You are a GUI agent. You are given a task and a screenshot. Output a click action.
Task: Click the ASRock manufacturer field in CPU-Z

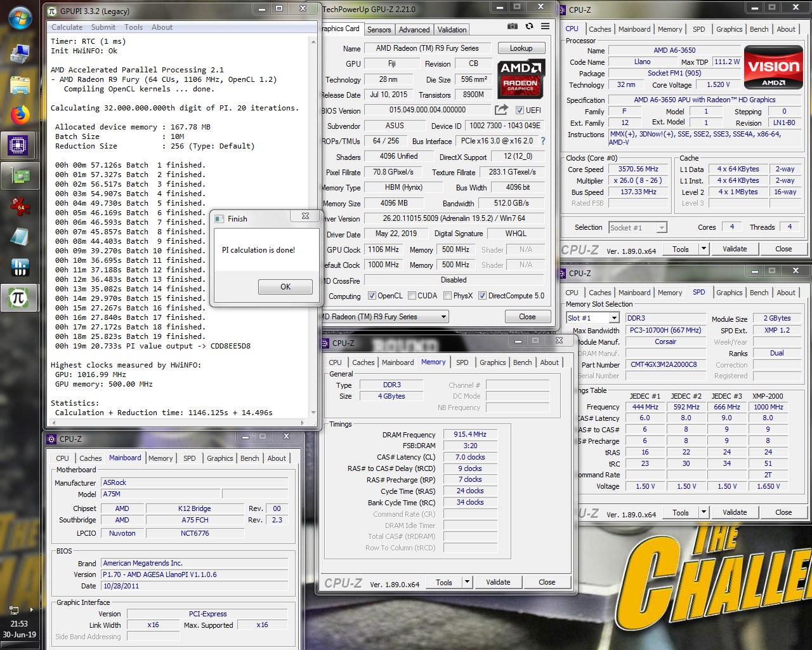(x=194, y=482)
